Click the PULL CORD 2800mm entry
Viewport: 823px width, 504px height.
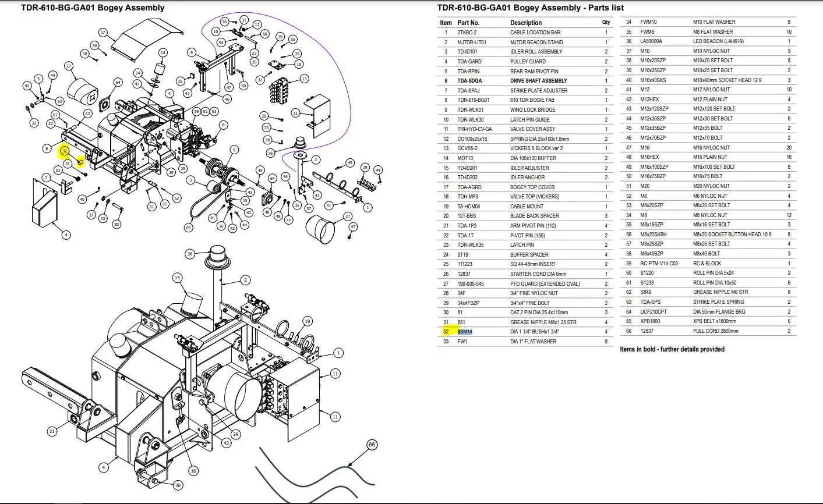pos(716,331)
